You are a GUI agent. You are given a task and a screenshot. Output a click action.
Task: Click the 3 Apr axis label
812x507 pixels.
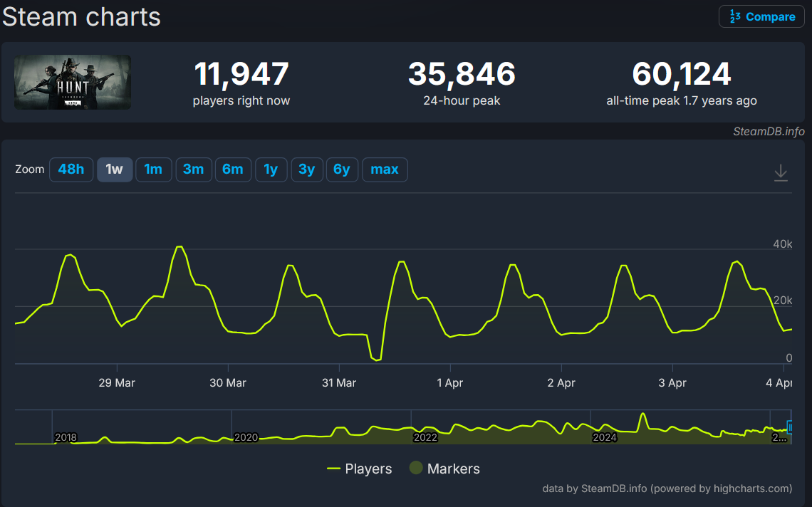pos(672,382)
